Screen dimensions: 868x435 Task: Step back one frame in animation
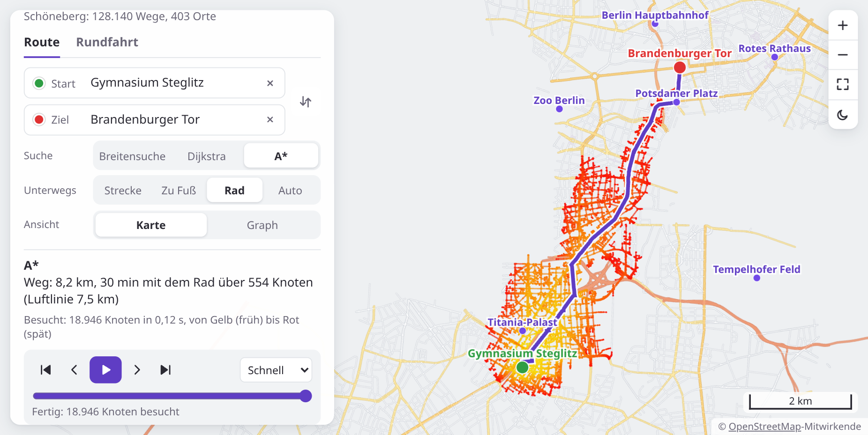click(x=74, y=370)
